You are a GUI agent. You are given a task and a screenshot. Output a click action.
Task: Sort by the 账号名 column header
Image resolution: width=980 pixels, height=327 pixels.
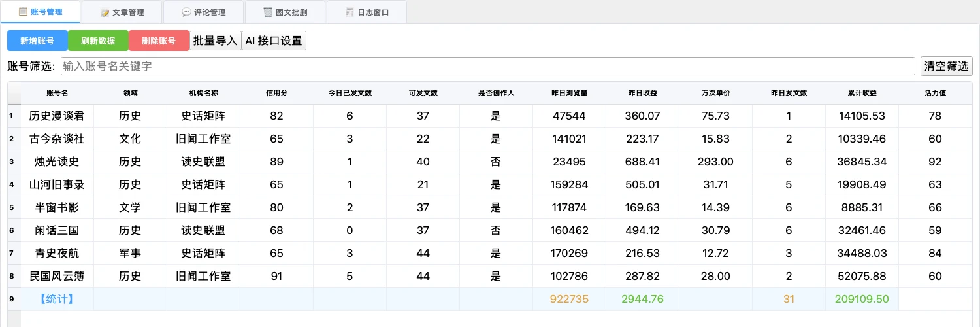[x=57, y=93]
